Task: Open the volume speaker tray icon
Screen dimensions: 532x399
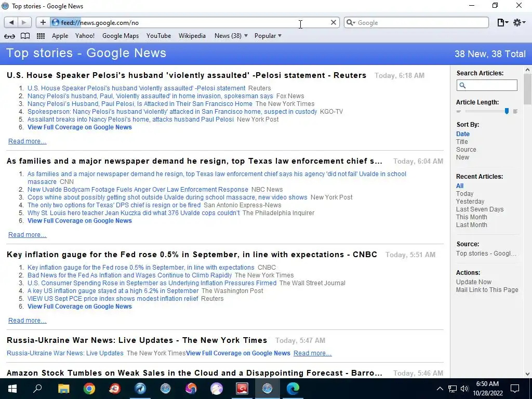Action: (464, 389)
